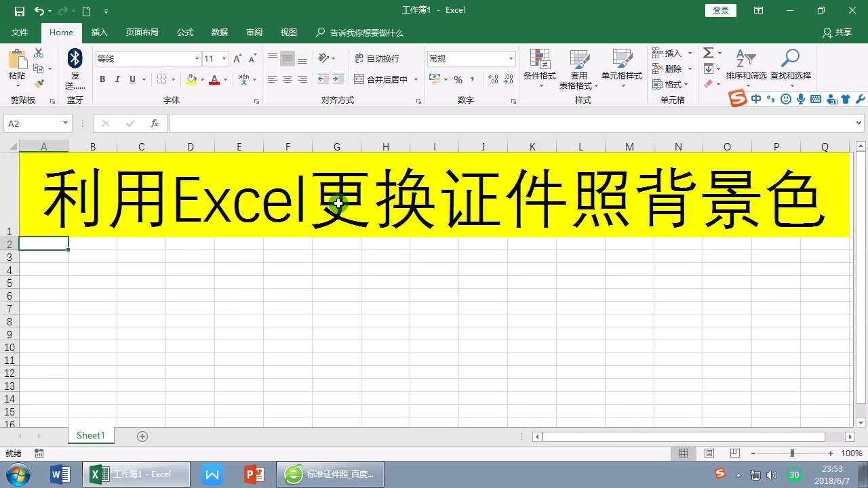Toggle align text left
This screenshot has width=868, height=488.
[x=272, y=79]
